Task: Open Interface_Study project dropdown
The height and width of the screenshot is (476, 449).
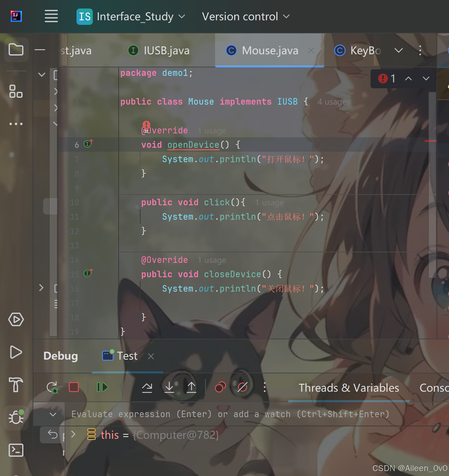Action: point(131,16)
